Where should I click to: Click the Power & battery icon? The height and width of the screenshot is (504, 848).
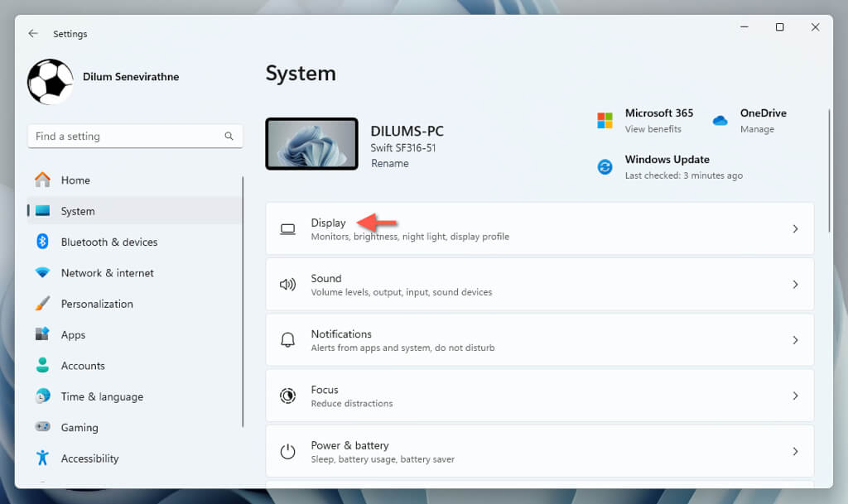(287, 451)
